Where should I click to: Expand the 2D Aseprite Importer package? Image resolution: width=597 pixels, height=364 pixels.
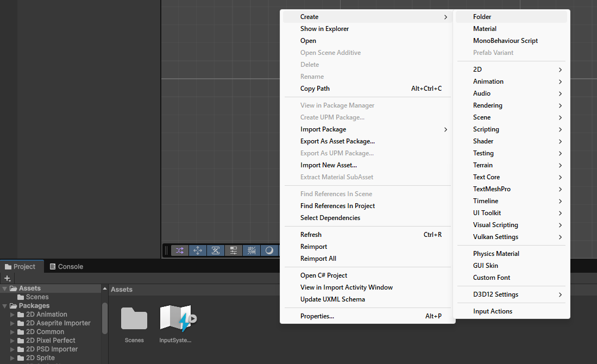pyautogui.click(x=12, y=323)
